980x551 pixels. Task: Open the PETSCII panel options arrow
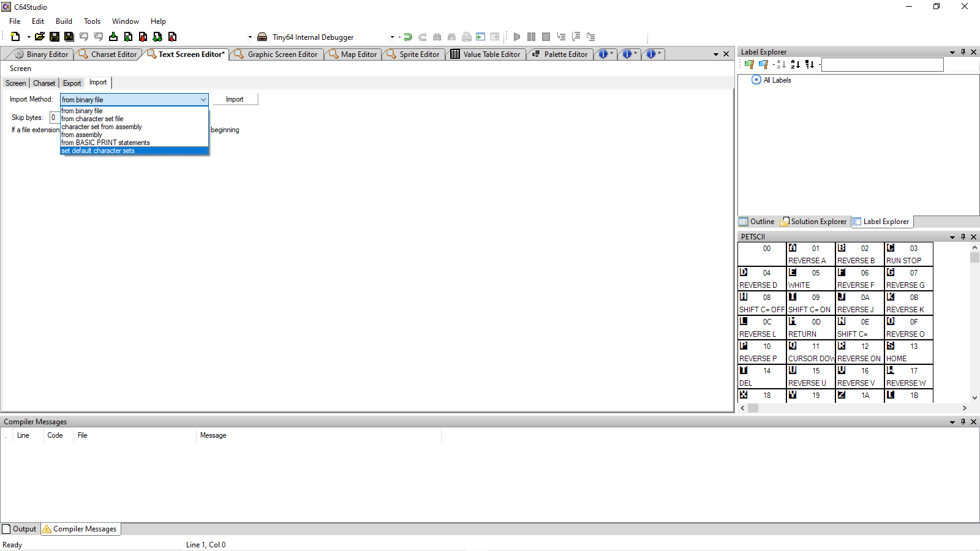[x=952, y=237]
